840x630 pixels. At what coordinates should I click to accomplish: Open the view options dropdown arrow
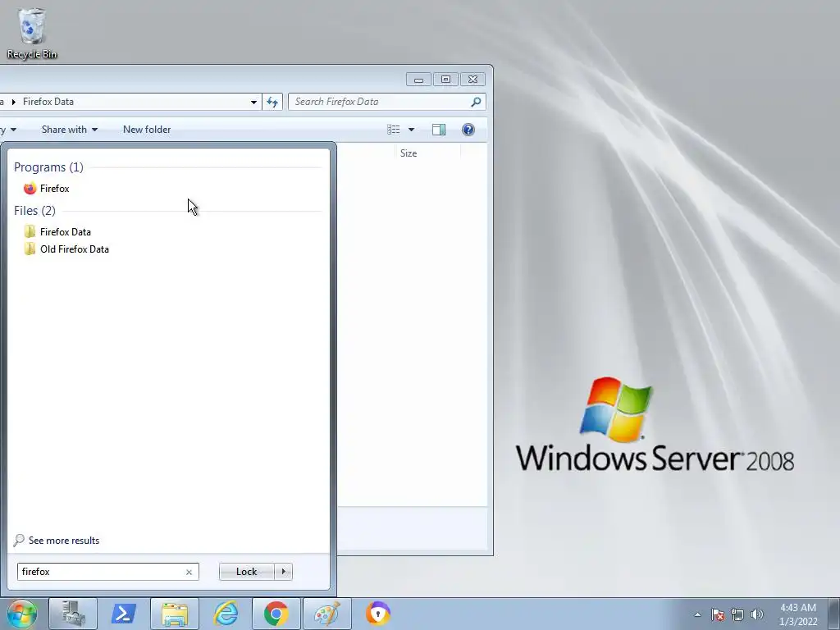point(412,130)
